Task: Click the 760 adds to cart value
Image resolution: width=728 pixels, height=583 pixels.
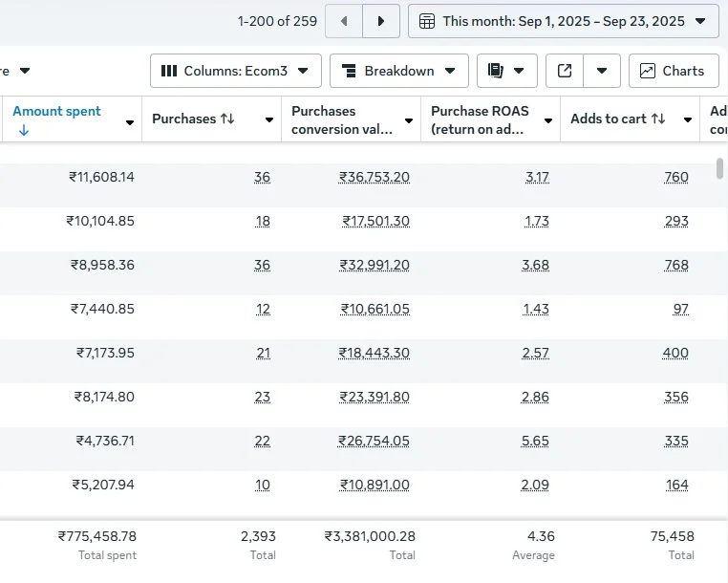Action: pos(675,177)
